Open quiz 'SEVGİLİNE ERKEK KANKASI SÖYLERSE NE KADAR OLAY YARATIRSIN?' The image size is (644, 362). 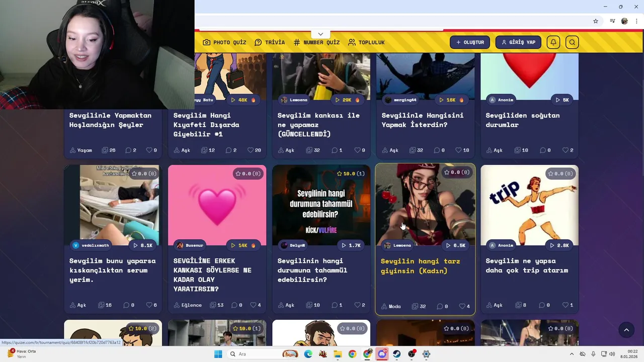pyautogui.click(x=212, y=275)
